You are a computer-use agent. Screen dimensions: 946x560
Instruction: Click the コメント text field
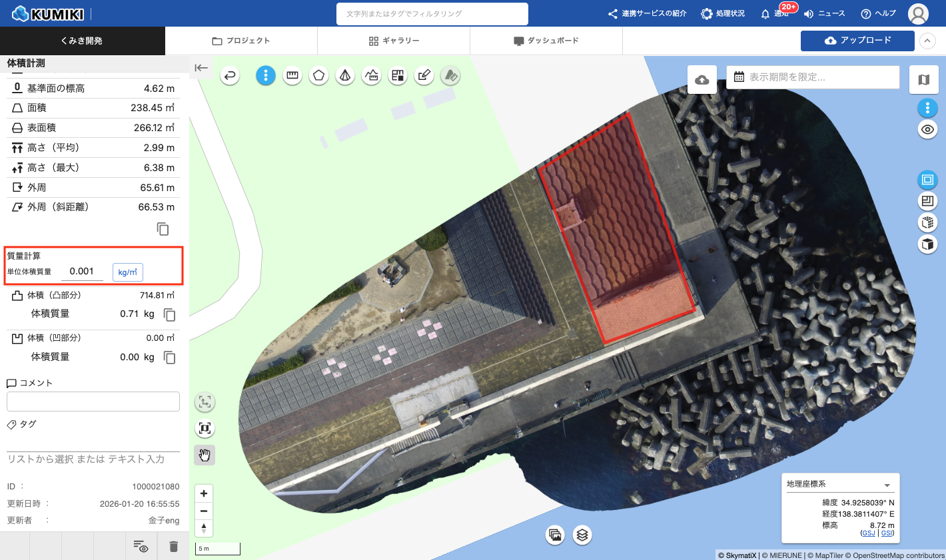point(93,402)
